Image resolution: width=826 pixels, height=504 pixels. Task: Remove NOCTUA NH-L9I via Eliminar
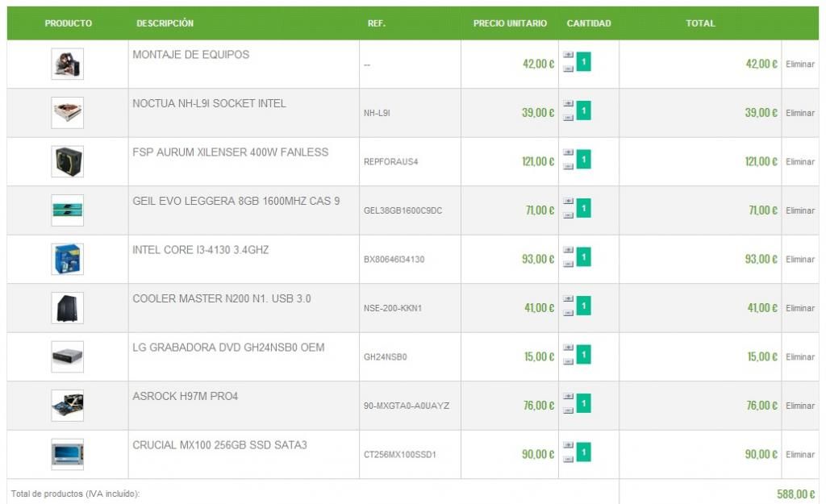pos(799,113)
